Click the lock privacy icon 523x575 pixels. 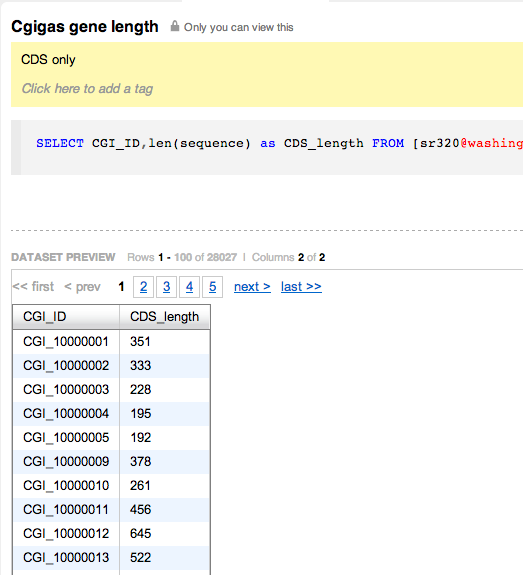(175, 26)
